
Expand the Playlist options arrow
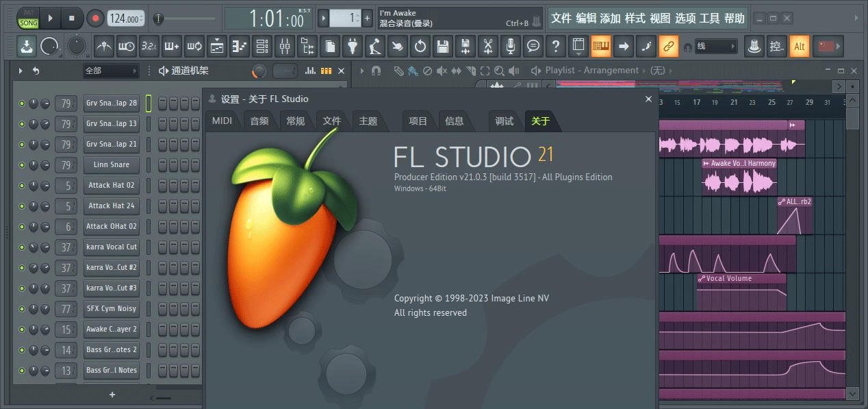tap(361, 71)
